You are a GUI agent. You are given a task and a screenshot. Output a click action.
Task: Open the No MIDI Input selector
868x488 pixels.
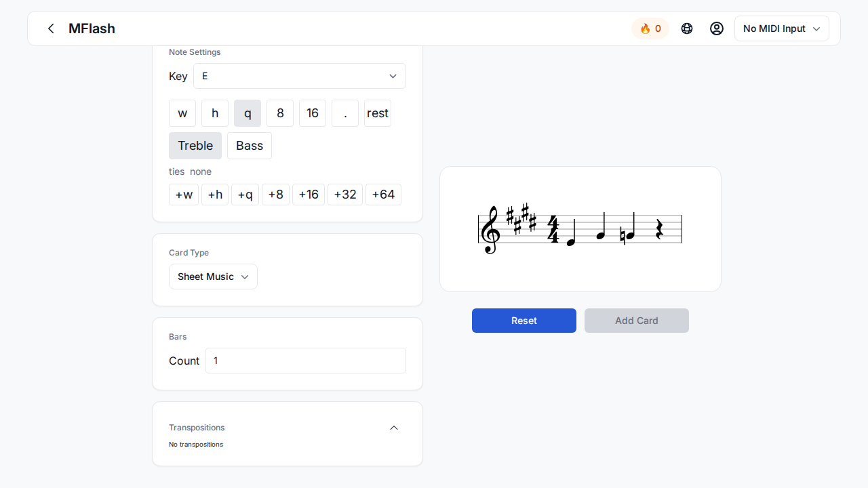click(x=782, y=28)
